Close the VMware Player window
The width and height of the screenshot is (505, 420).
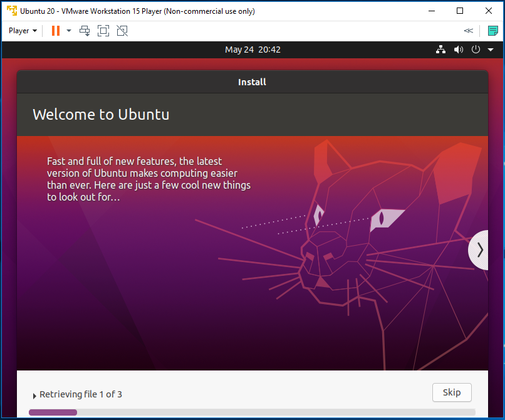(x=489, y=11)
